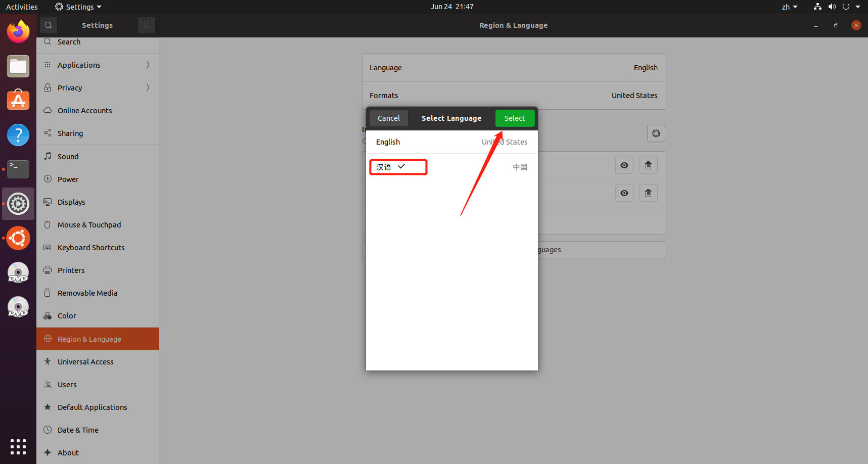Remove the second input source with trash icon
This screenshot has height=464, width=868.
point(648,193)
